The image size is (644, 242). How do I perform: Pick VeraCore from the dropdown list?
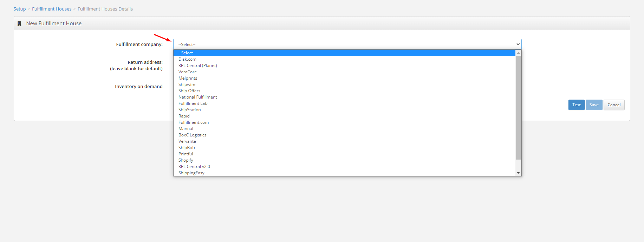344,72
